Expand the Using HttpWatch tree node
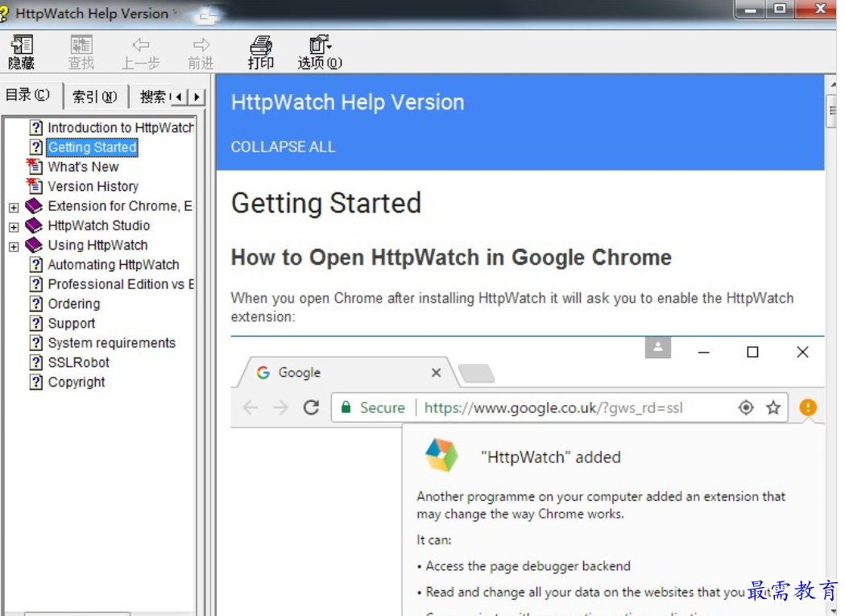The width and height of the screenshot is (845, 616). (14, 247)
